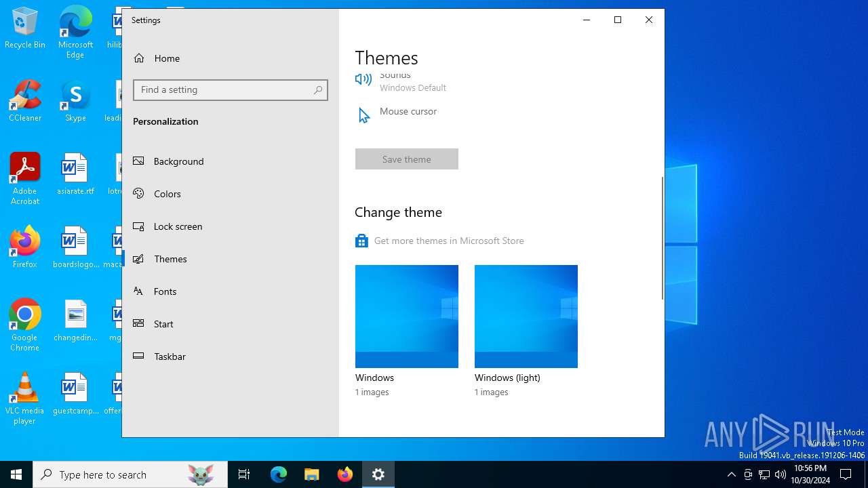Screen dimensions: 868x488
Task: Click the Find a setting search box
Action: [x=231, y=90]
